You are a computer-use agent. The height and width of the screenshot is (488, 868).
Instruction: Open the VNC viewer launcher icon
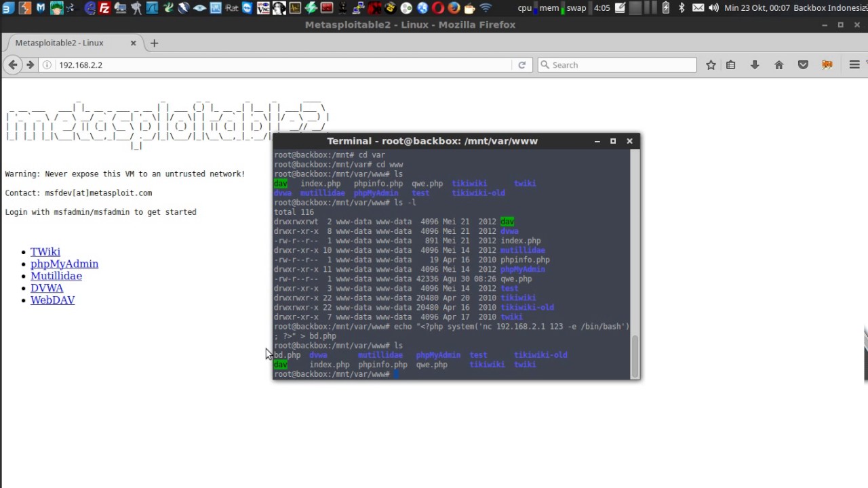pyautogui.click(x=263, y=8)
